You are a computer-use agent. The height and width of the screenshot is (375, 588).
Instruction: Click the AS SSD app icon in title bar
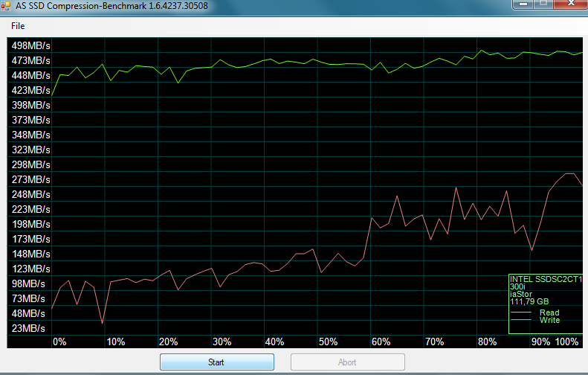coord(6,6)
